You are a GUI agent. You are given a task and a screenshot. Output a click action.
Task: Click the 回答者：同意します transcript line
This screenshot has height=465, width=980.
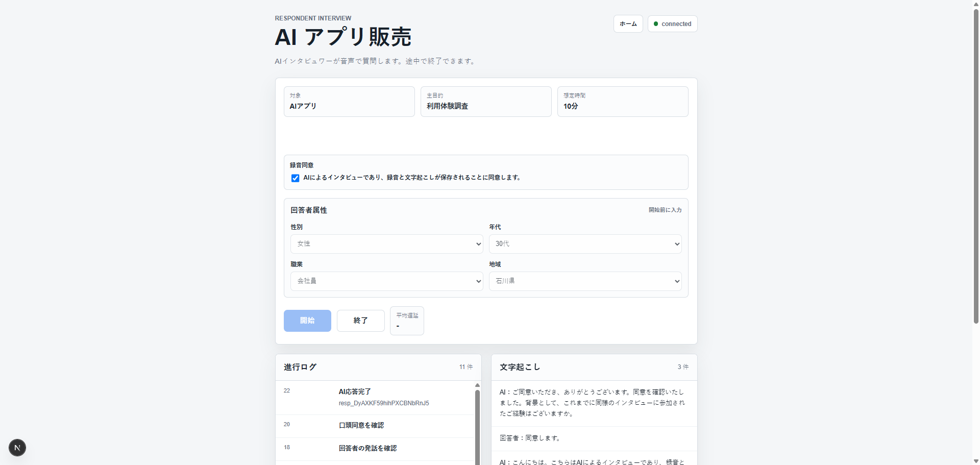[530, 438]
